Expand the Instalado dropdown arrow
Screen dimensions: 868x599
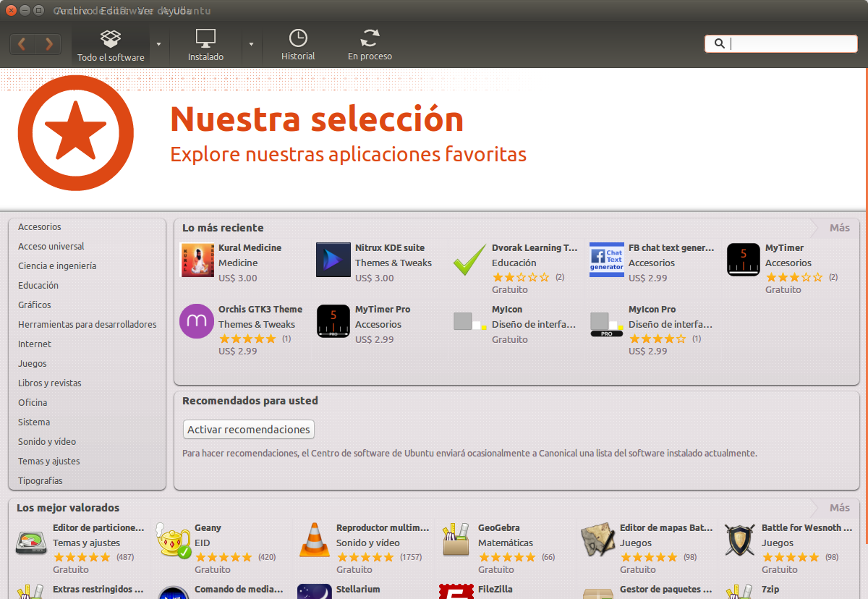pos(251,44)
